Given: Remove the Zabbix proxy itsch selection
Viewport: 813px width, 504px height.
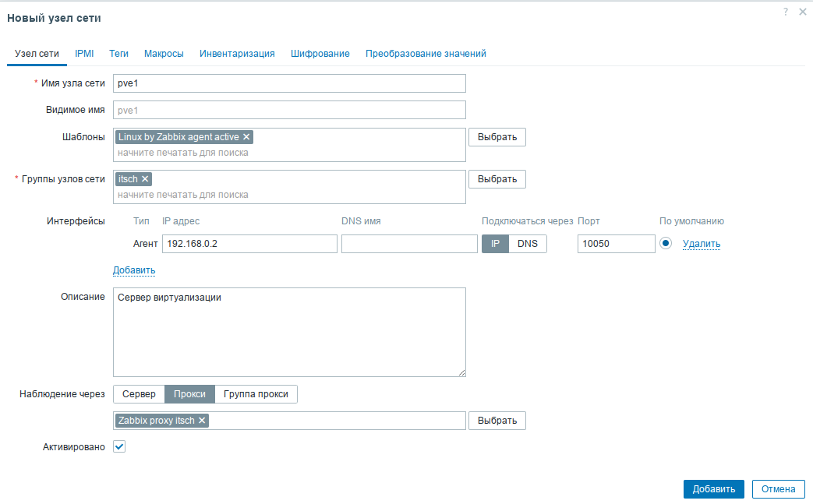Looking at the screenshot, I should (201, 420).
